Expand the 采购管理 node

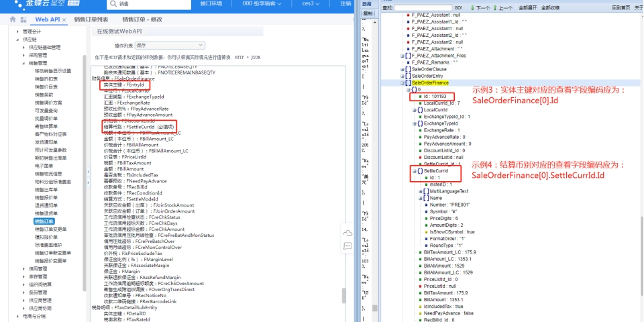click(24, 55)
